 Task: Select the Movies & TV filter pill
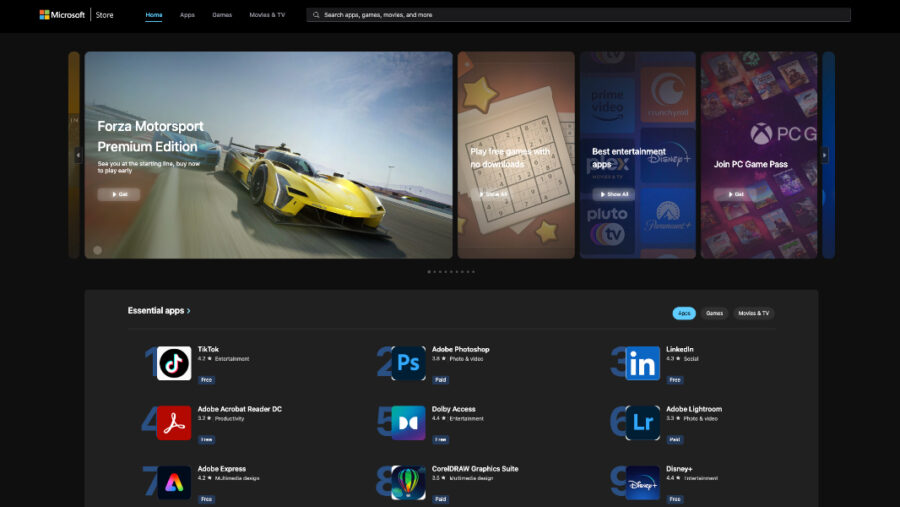pos(754,313)
